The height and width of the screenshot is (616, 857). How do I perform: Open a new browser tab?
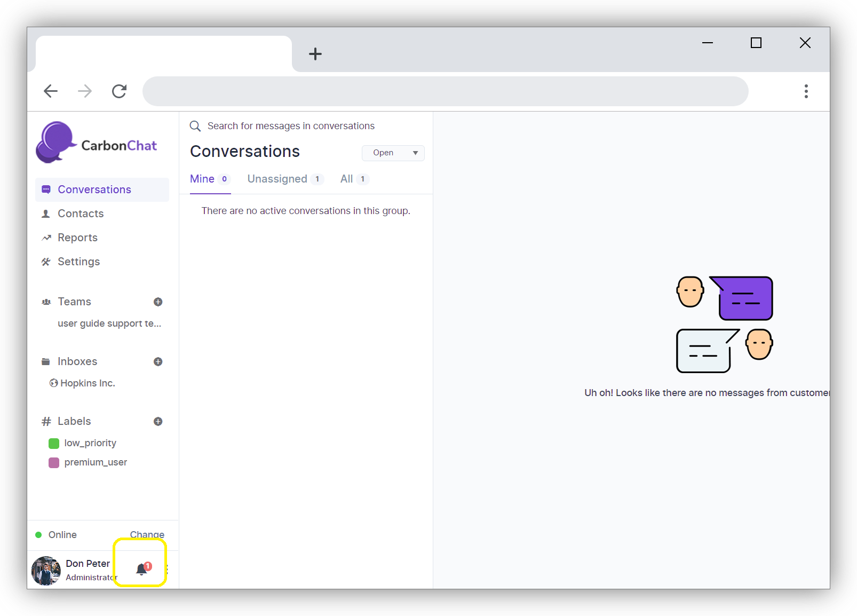pos(315,54)
